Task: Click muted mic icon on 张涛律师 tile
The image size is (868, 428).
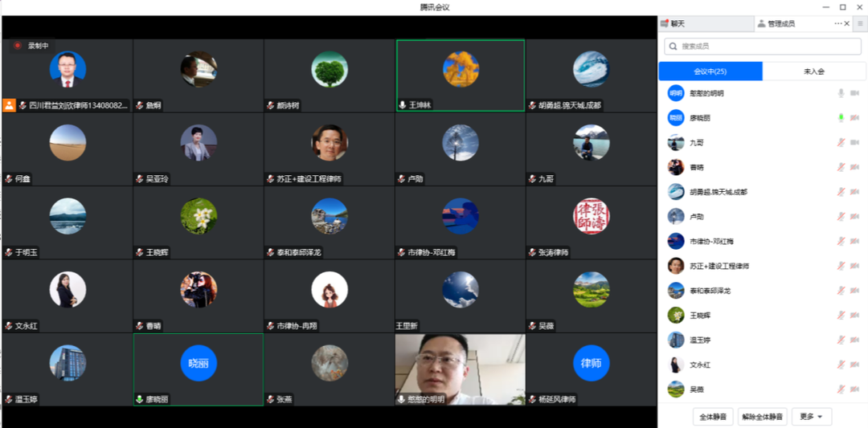Action: tap(533, 253)
